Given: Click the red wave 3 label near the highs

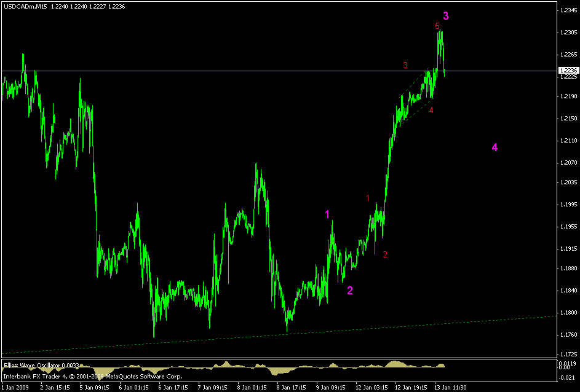Looking at the screenshot, I should coord(404,65).
